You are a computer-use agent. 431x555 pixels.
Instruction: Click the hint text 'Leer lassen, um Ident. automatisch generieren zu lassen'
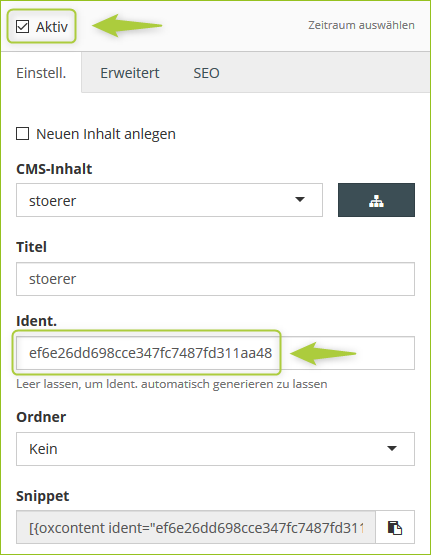(172, 384)
